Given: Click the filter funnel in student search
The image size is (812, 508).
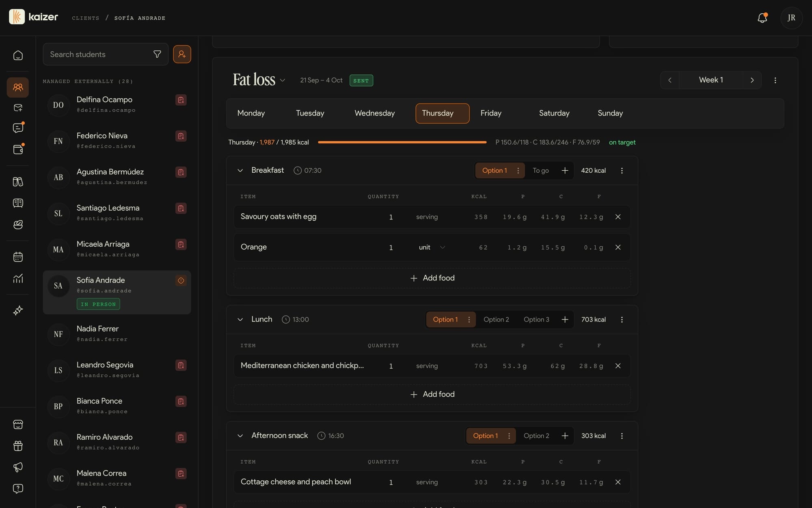Looking at the screenshot, I should tap(157, 54).
